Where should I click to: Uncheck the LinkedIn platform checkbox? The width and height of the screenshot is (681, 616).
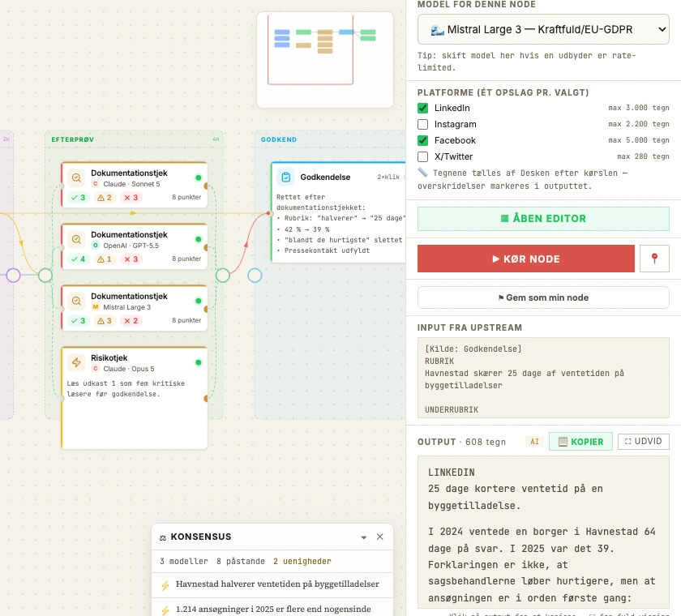422,108
